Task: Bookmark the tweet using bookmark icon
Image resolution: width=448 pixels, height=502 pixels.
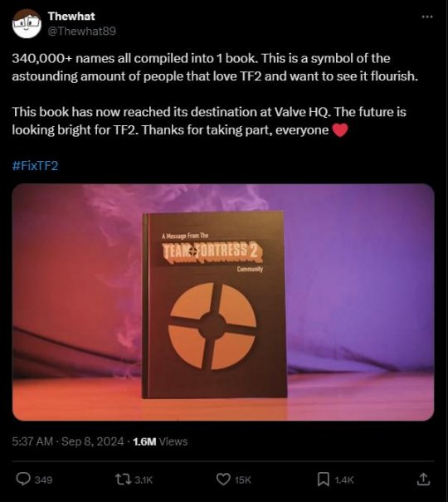Action: point(324,480)
